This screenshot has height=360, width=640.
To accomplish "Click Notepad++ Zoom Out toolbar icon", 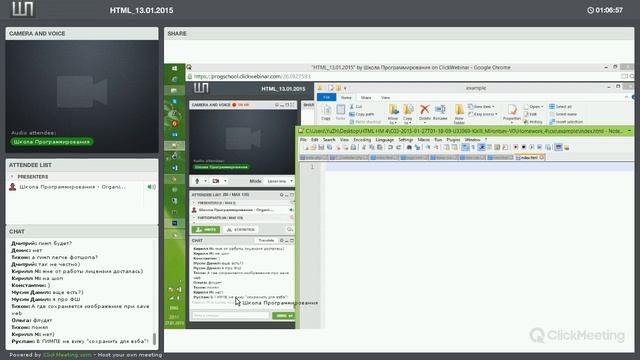I will coord(437,147).
